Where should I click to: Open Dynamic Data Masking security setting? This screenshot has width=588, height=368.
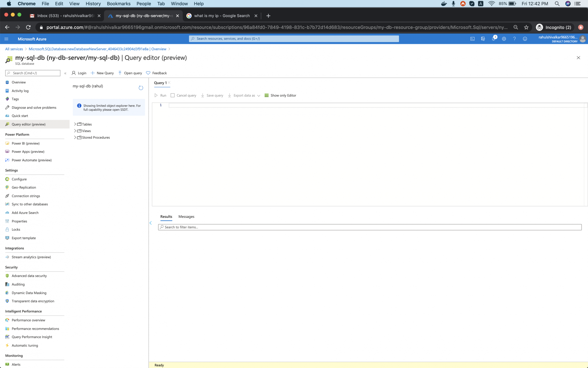tap(29, 293)
